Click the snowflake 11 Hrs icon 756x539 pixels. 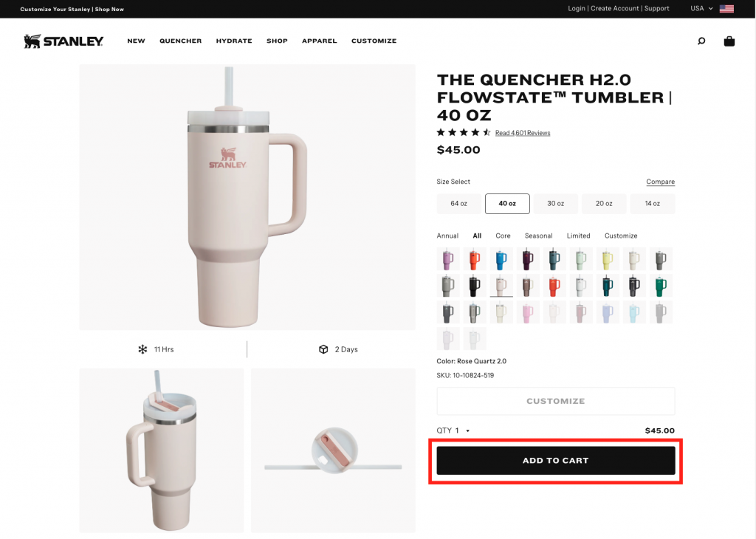click(142, 349)
